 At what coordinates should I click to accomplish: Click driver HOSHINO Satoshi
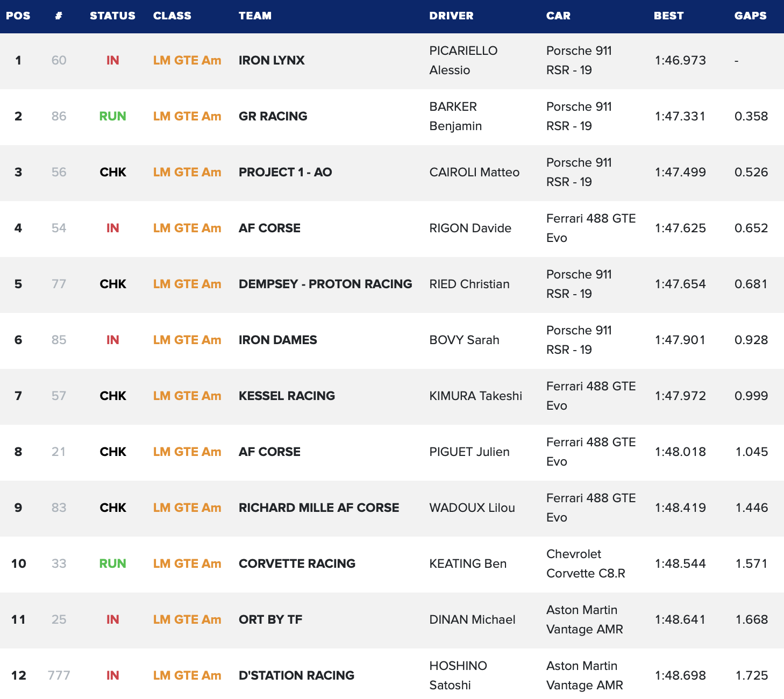pyautogui.click(x=458, y=675)
